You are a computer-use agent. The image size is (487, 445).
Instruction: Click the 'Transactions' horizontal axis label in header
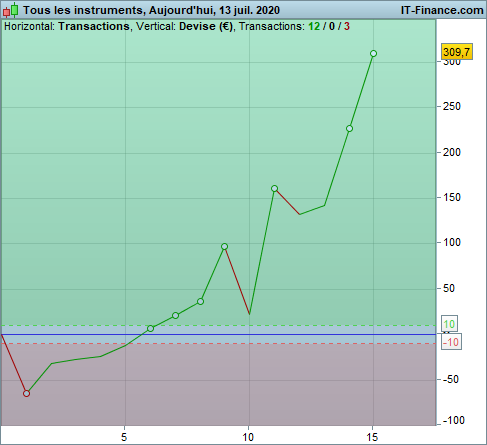94,26
